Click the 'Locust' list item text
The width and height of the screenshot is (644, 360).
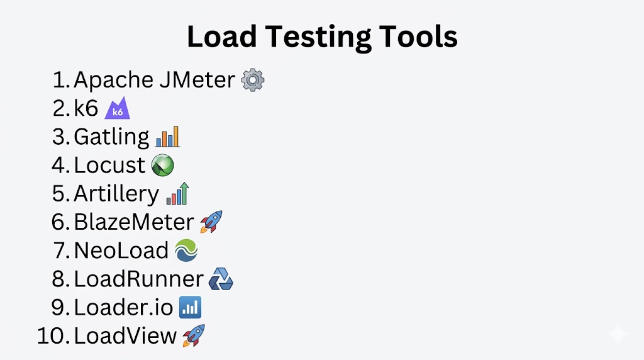109,165
